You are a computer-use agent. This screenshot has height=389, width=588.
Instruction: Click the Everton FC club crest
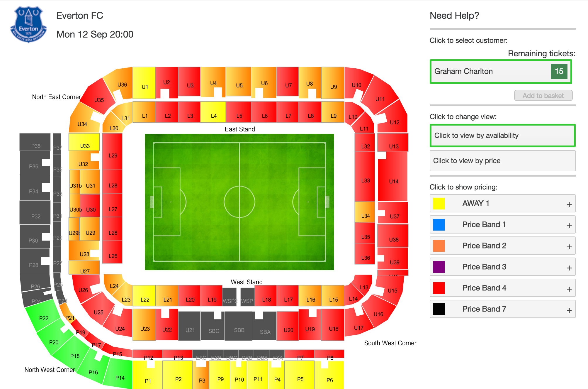coord(28,25)
